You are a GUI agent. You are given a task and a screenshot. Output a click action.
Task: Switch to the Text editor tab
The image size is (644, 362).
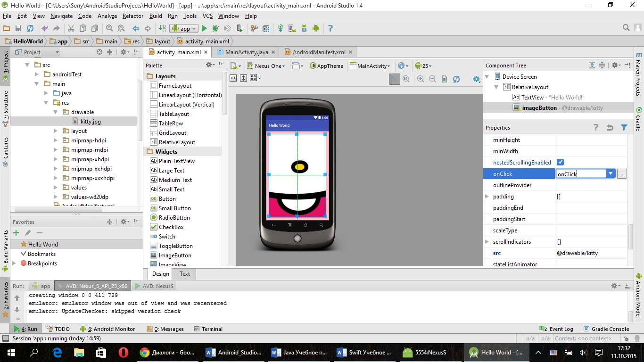pos(185,274)
